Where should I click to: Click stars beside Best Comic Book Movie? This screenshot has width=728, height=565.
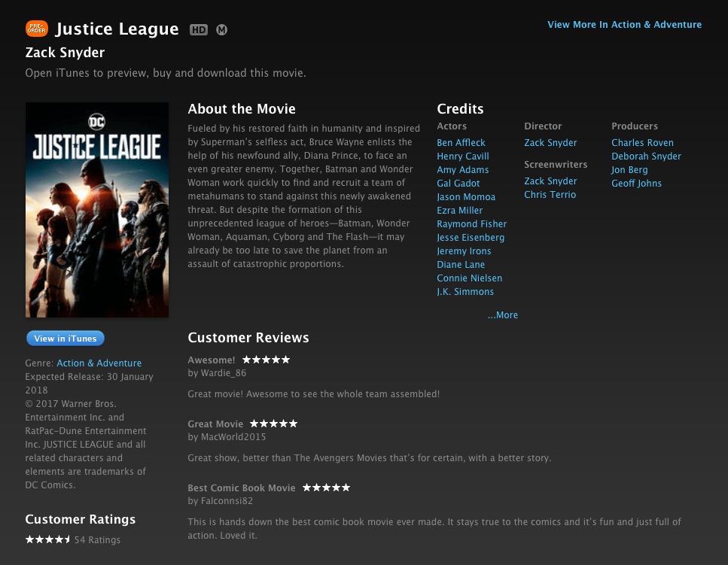click(327, 488)
